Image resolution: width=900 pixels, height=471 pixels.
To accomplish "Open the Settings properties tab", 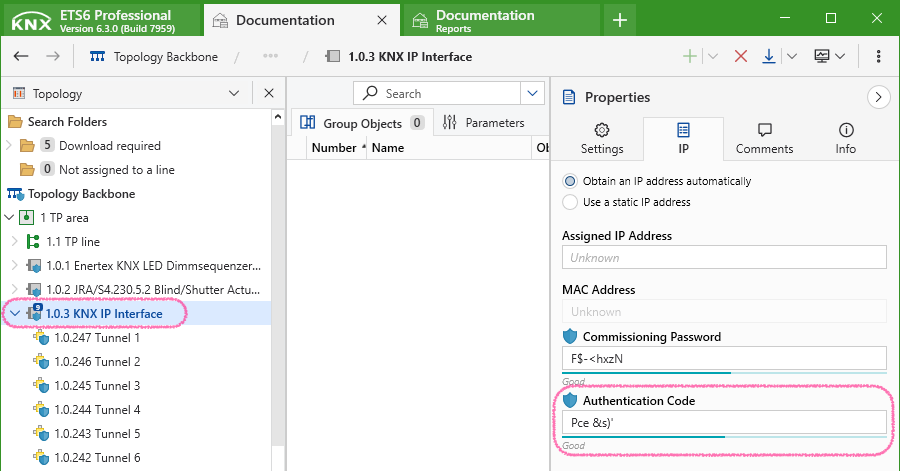I will 602,139.
